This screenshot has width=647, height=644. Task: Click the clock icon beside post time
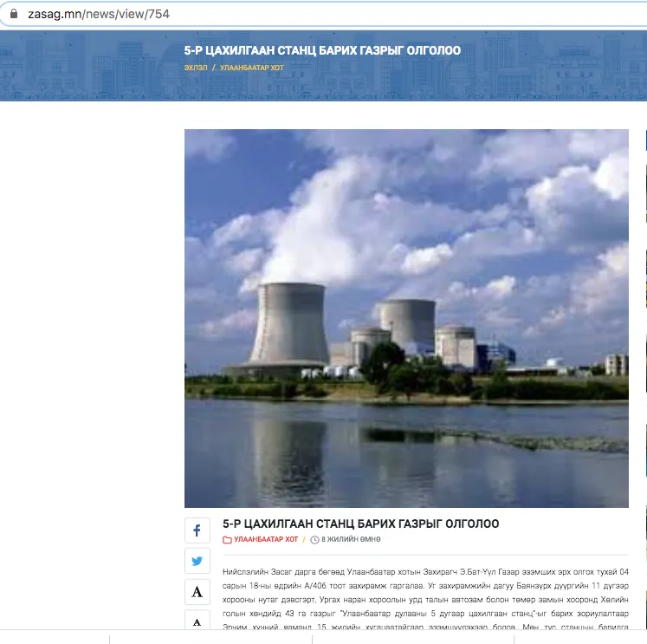tap(314, 540)
